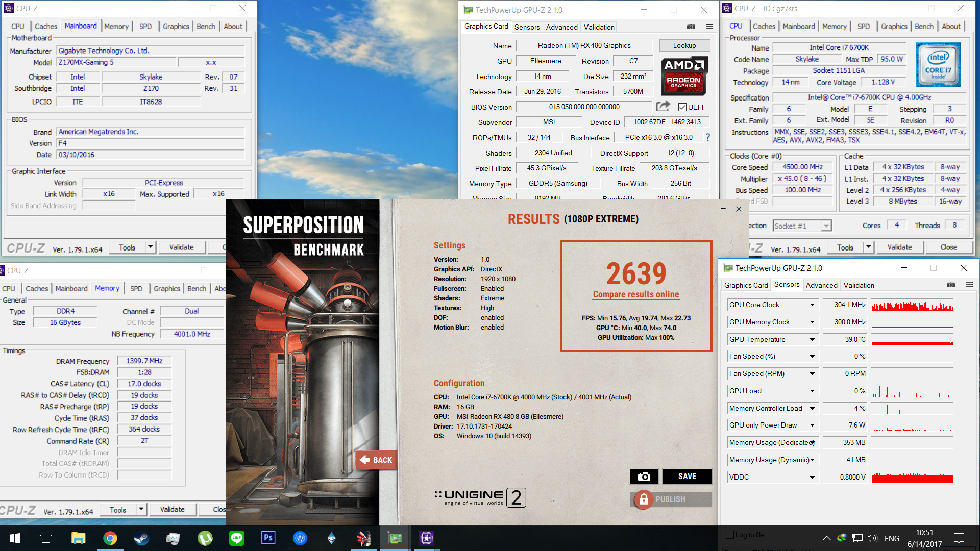Click the Superposition benchmark taskbar icon
The width and height of the screenshot is (980, 551).
coord(363,538)
